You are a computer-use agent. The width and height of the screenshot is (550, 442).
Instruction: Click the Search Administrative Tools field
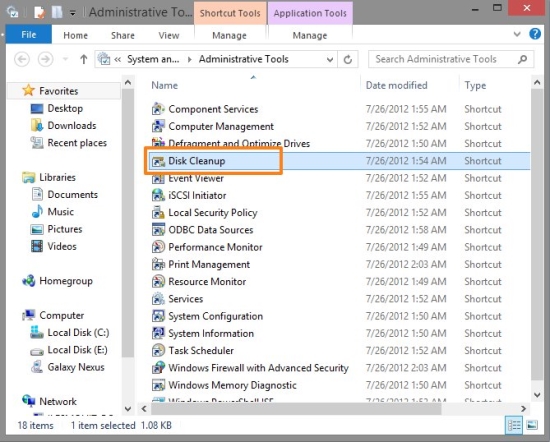click(451, 59)
